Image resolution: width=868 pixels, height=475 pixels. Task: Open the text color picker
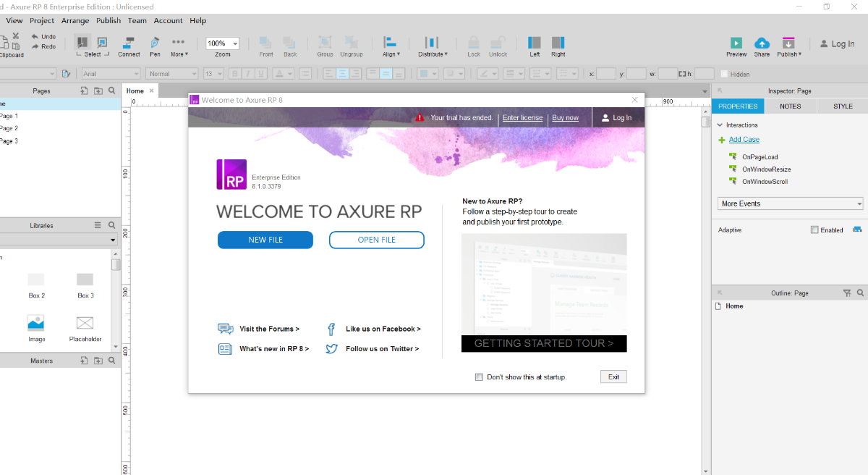(284, 73)
